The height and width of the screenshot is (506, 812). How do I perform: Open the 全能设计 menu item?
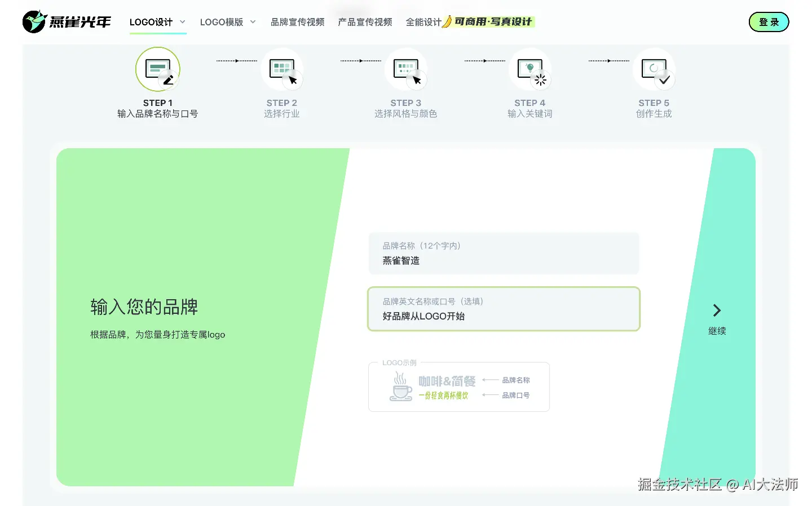423,22
